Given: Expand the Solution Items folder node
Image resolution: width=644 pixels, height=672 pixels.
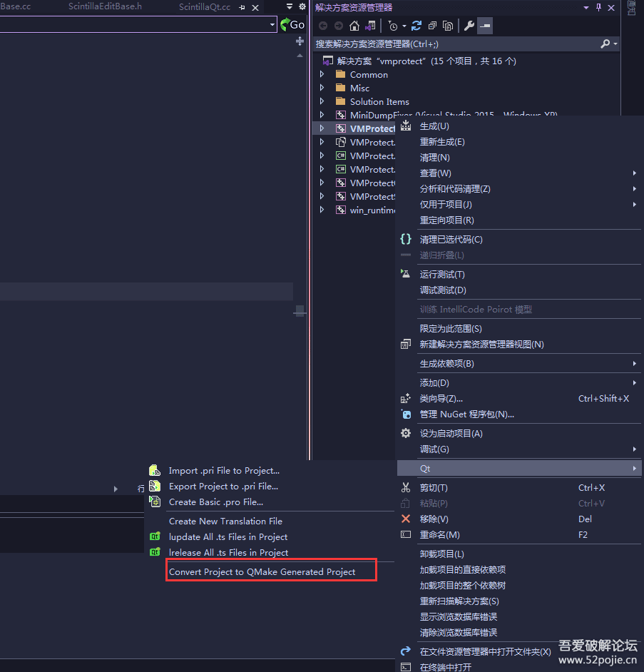Looking at the screenshot, I should click(322, 101).
